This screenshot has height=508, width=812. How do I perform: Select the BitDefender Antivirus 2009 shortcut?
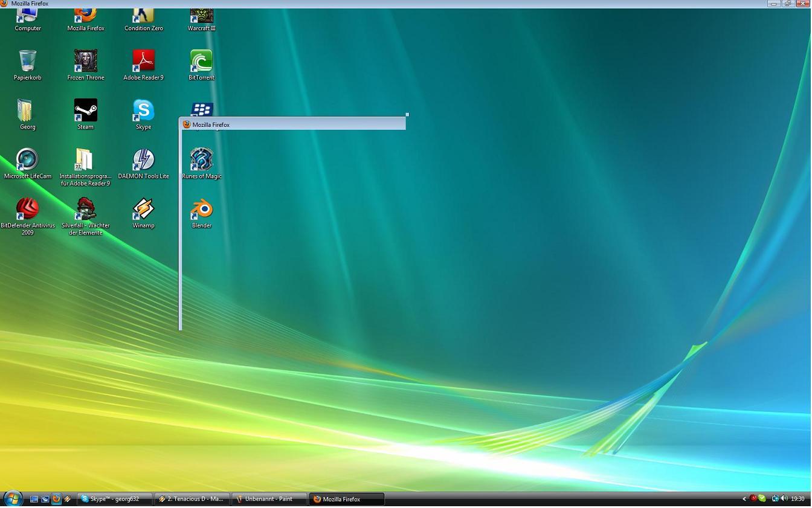(x=28, y=217)
